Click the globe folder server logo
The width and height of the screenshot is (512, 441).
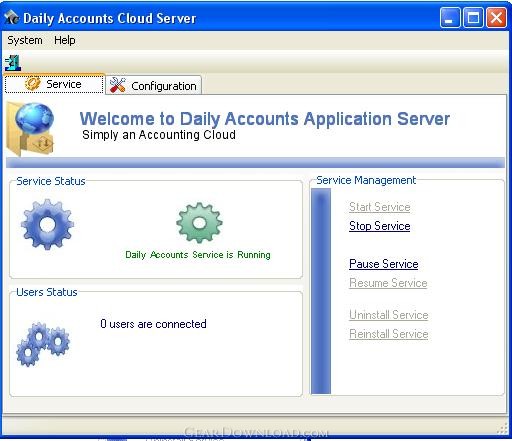click(31, 129)
